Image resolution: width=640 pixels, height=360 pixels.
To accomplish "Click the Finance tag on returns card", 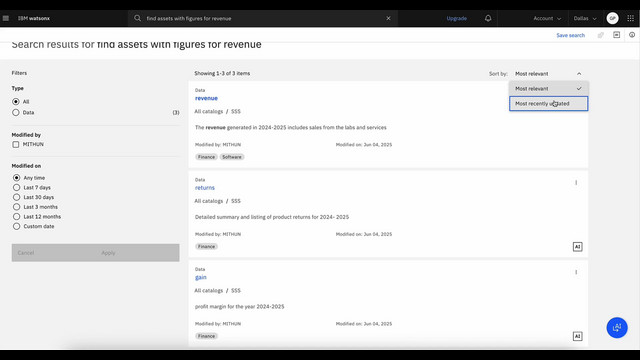I will click(x=206, y=247).
